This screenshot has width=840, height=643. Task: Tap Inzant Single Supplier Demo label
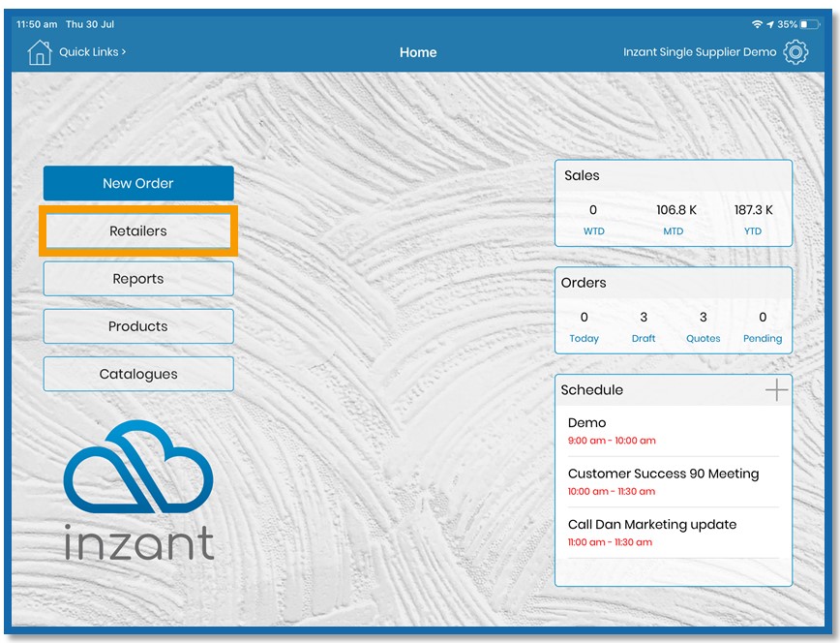tap(699, 52)
